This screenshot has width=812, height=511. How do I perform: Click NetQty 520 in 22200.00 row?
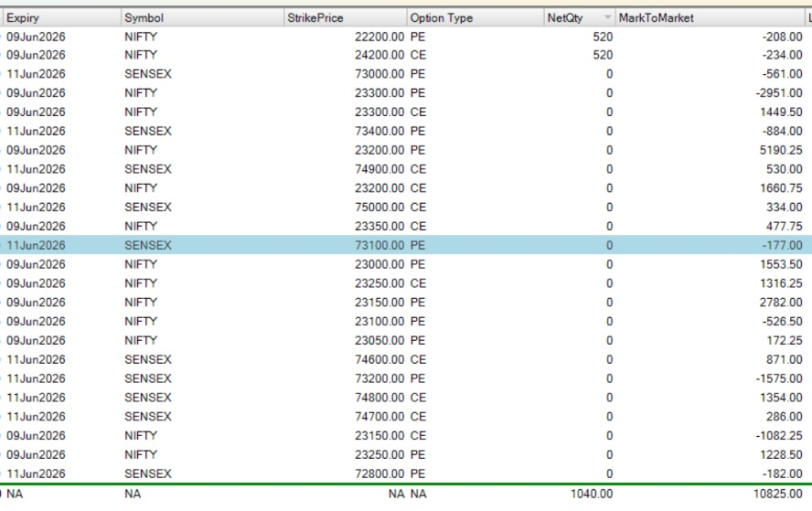603,37
